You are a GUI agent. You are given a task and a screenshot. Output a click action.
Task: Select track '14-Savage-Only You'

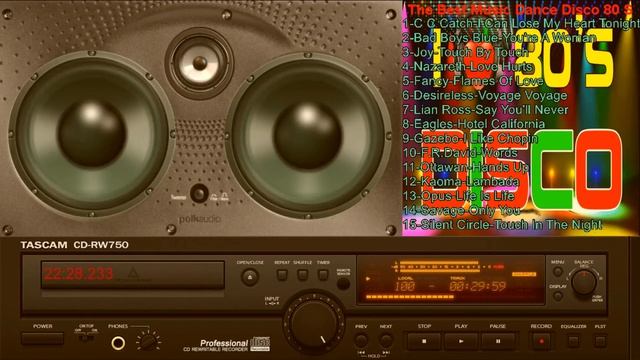point(461,210)
